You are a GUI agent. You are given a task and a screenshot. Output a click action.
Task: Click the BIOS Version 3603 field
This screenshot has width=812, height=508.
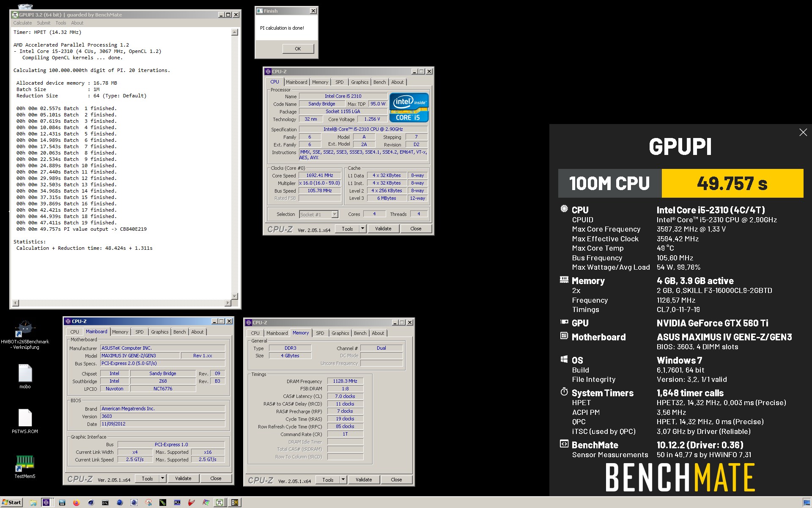point(163,416)
